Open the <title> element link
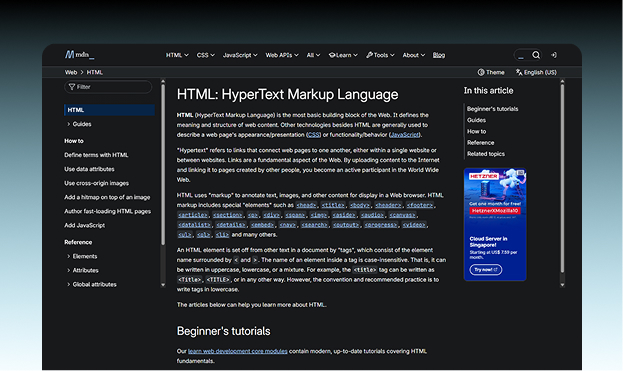Image resolution: width=623 pixels, height=371 pixels. 333,205
